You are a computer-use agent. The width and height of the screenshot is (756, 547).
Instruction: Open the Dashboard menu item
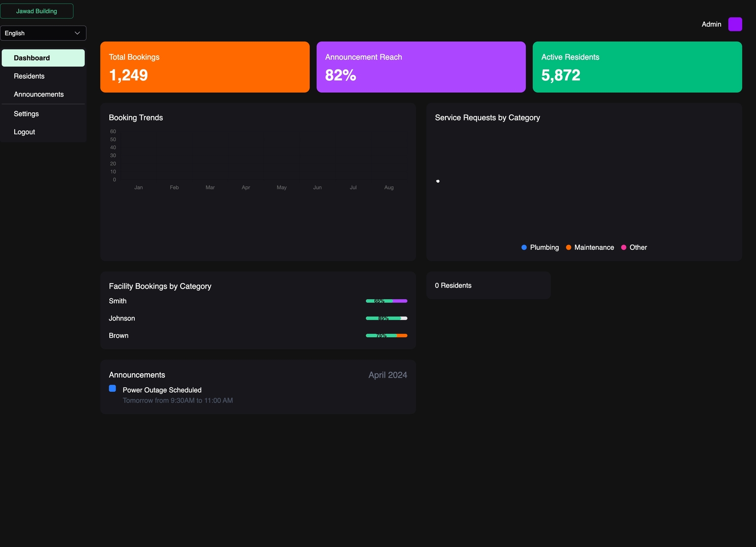(43, 58)
